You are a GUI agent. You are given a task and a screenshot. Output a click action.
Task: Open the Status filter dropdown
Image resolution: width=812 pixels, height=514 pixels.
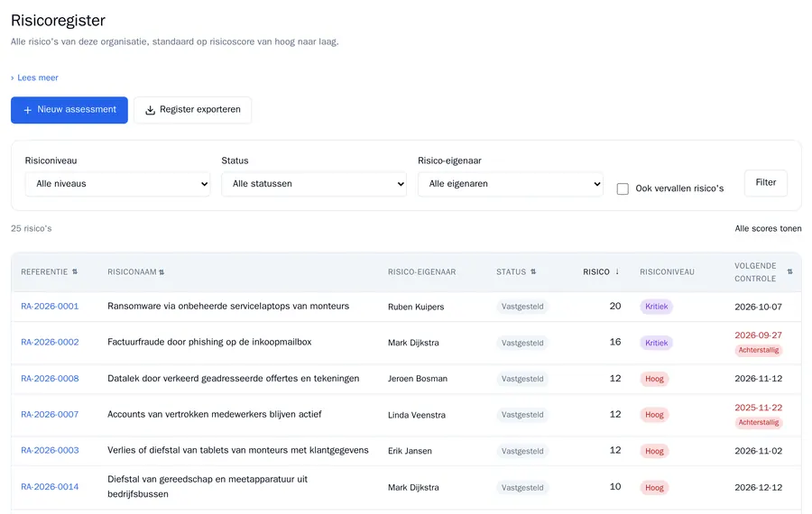[x=314, y=184]
